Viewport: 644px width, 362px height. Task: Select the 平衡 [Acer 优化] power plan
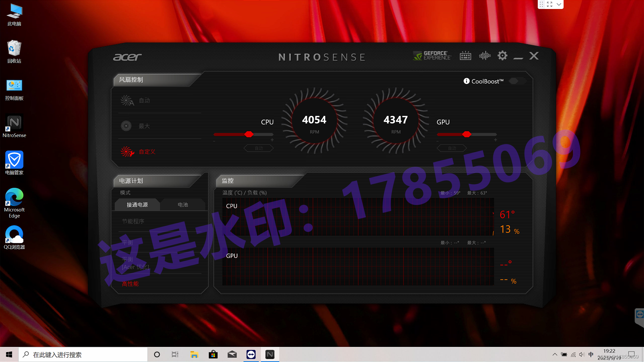point(135,263)
